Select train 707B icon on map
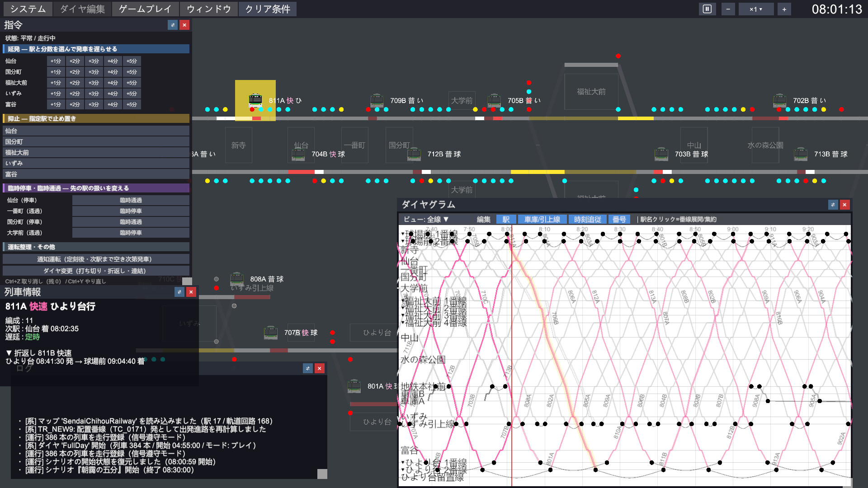This screenshot has width=868, height=488. coord(271,332)
